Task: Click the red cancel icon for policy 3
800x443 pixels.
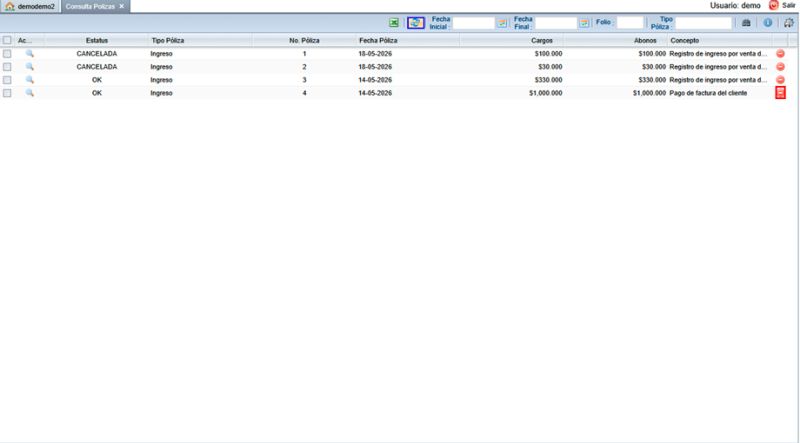Action: tap(780, 80)
